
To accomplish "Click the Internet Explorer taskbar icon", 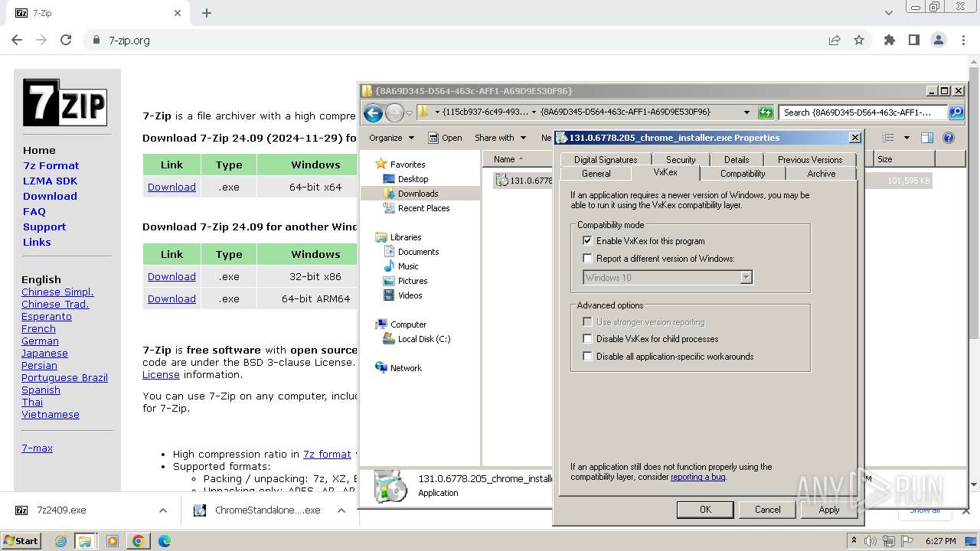I will tap(61, 541).
